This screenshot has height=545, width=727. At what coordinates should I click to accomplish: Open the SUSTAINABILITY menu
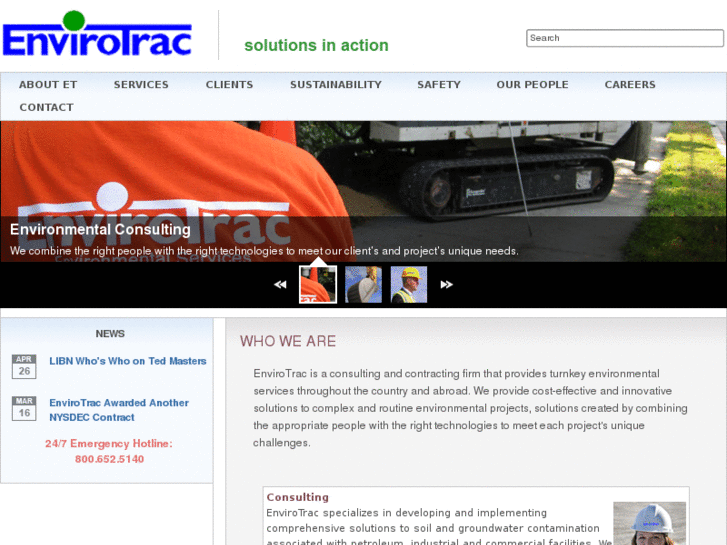click(336, 84)
